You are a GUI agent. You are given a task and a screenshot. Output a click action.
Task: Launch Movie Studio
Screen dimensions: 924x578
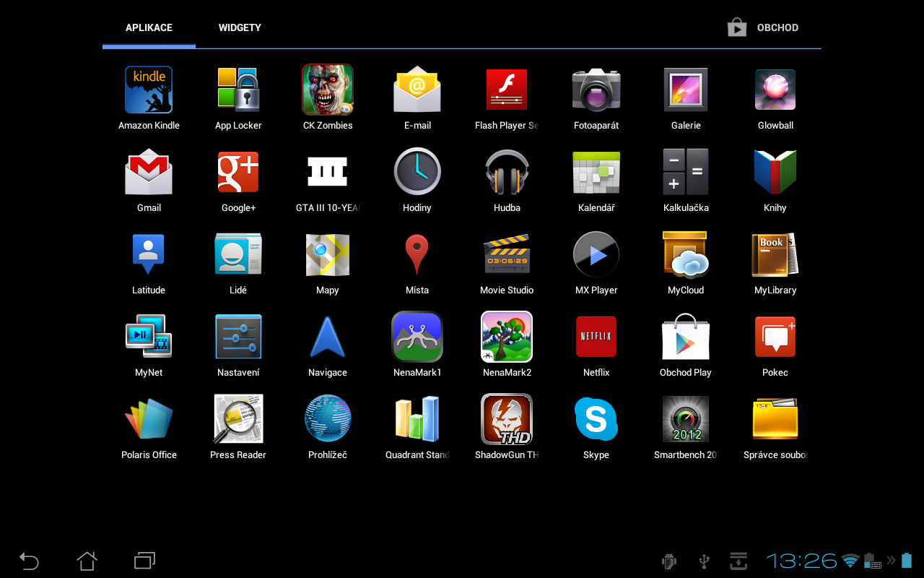pos(507,254)
